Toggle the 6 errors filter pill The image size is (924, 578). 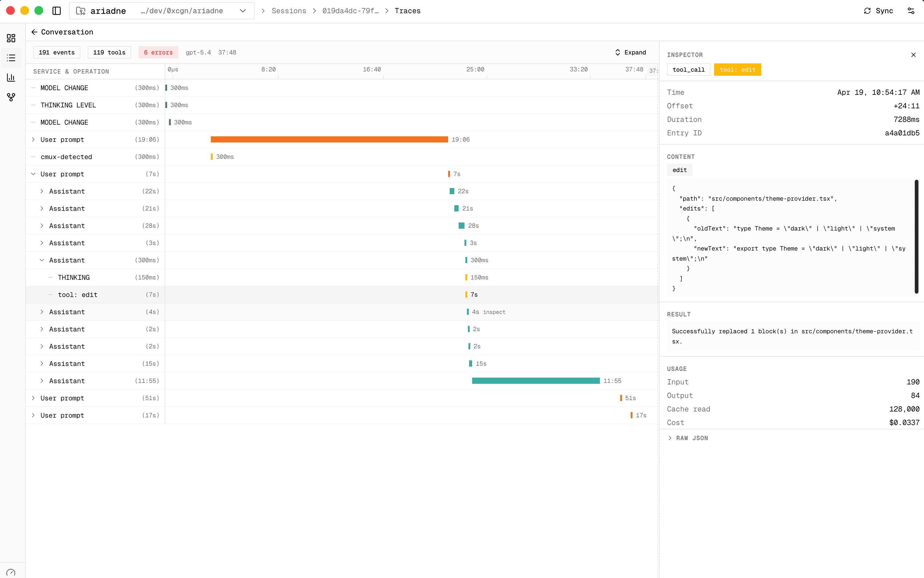click(x=158, y=52)
